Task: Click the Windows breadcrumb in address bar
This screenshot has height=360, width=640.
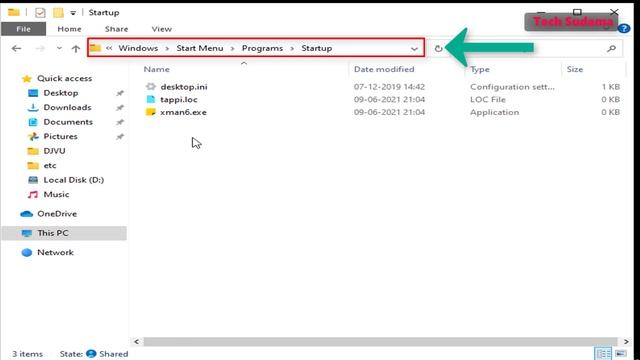Action: [138, 48]
